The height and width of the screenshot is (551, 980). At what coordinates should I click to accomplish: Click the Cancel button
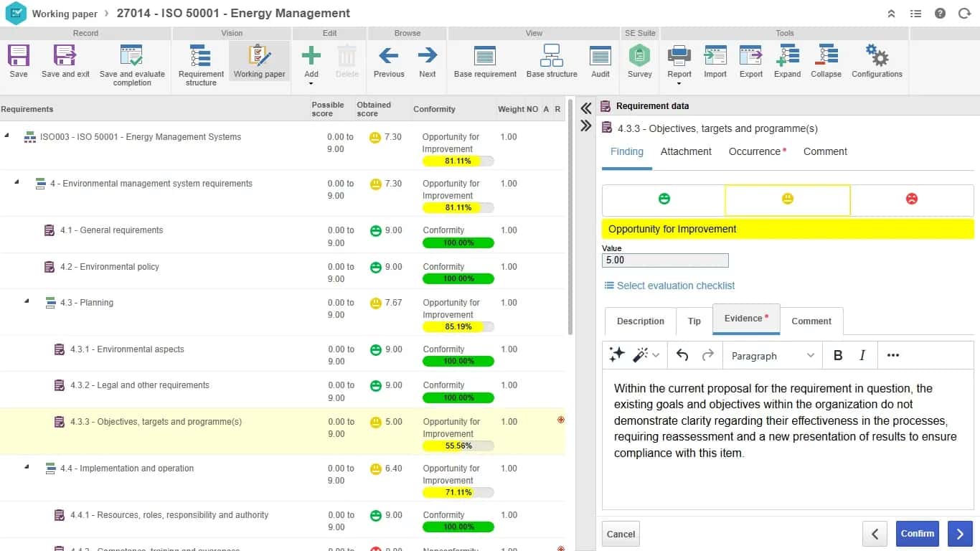tap(621, 534)
